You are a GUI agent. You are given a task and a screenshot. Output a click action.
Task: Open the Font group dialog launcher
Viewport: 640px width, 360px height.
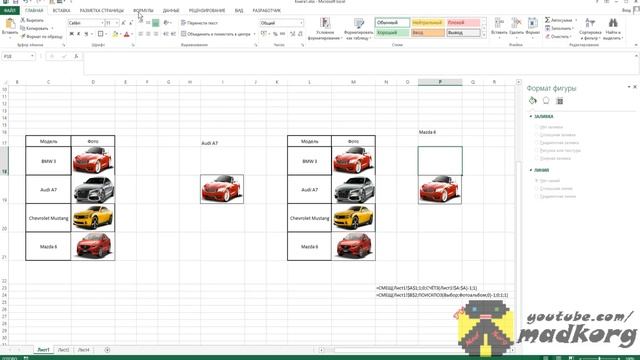(x=133, y=45)
